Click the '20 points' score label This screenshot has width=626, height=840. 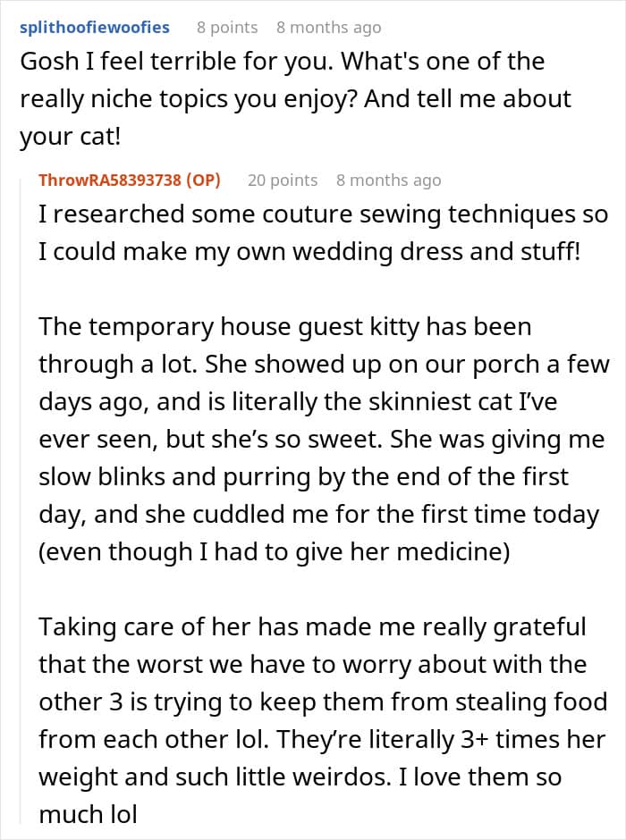[283, 180]
